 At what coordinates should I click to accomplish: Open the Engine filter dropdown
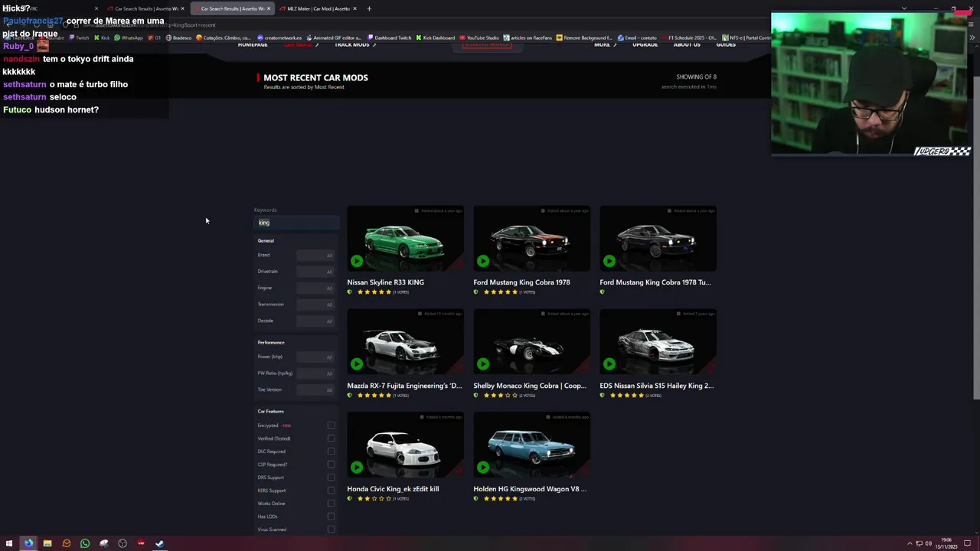pos(315,288)
